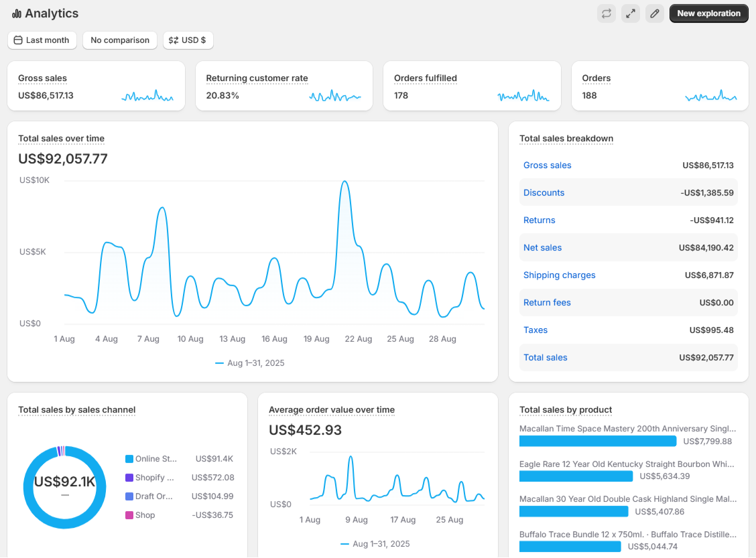756x558 pixels.
Task: Click the Shop pink legend swatch
Action: (129, 515)
